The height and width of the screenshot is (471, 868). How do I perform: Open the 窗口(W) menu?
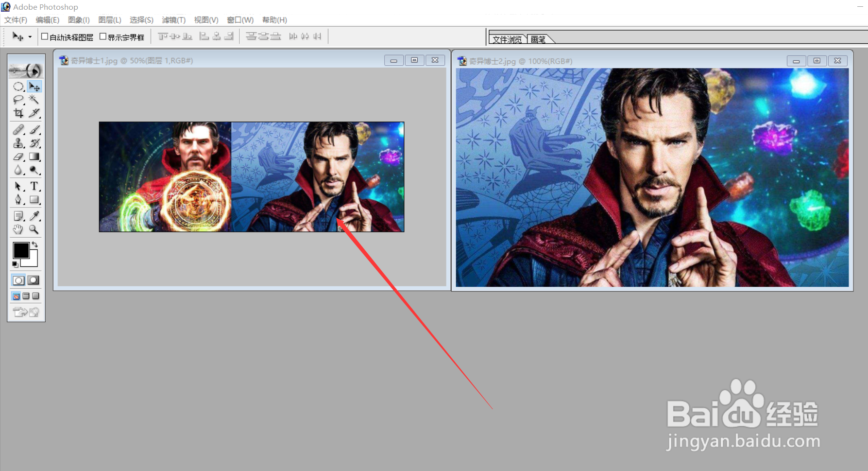240,20
